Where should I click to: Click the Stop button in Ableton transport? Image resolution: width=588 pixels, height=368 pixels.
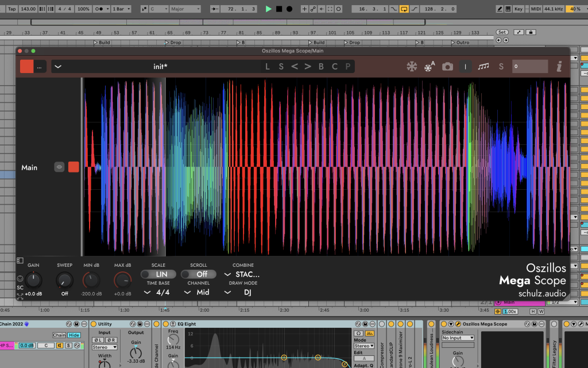point(279,9)
